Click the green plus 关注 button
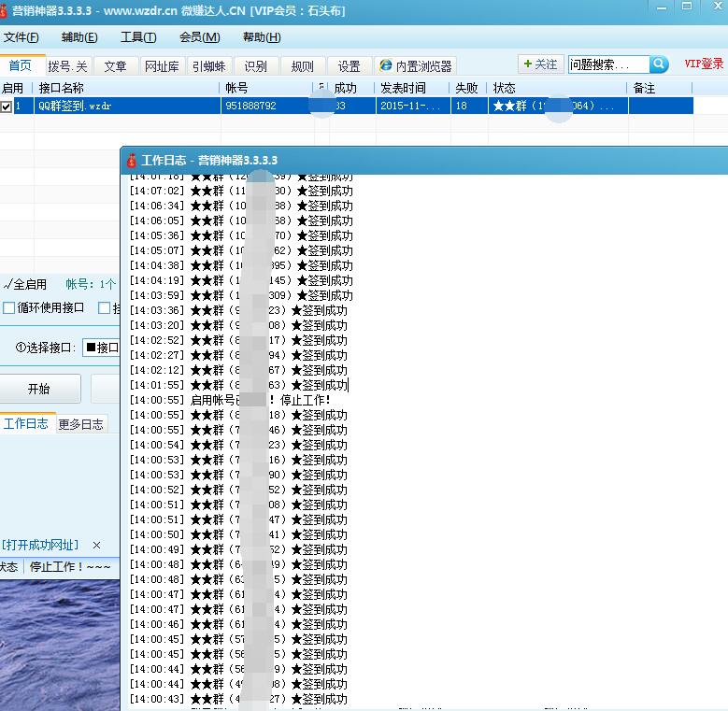This screenshot has width=728, height=711. click(x=540, y=64)
